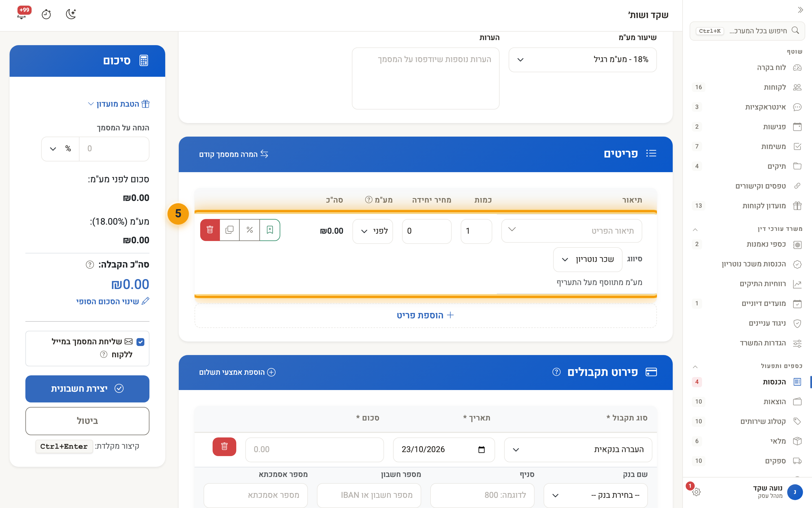
Task: Click the יצירת חשבונית button
Action: [87, 389]
